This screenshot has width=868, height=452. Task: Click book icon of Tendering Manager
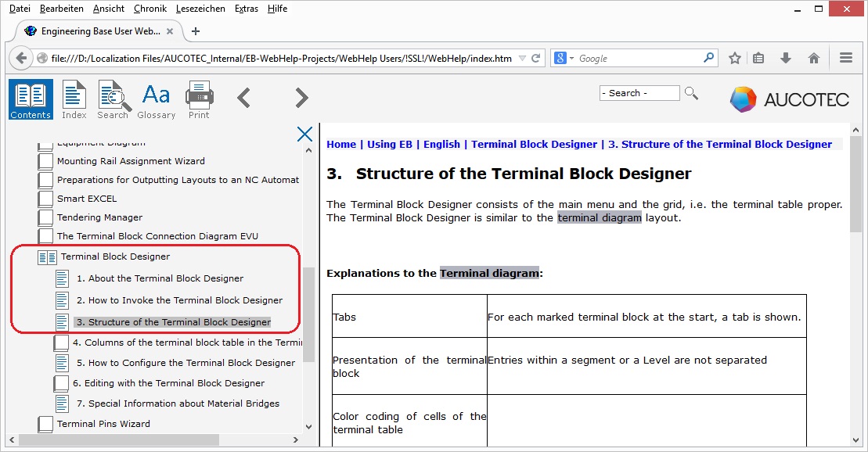coord(45,217)
